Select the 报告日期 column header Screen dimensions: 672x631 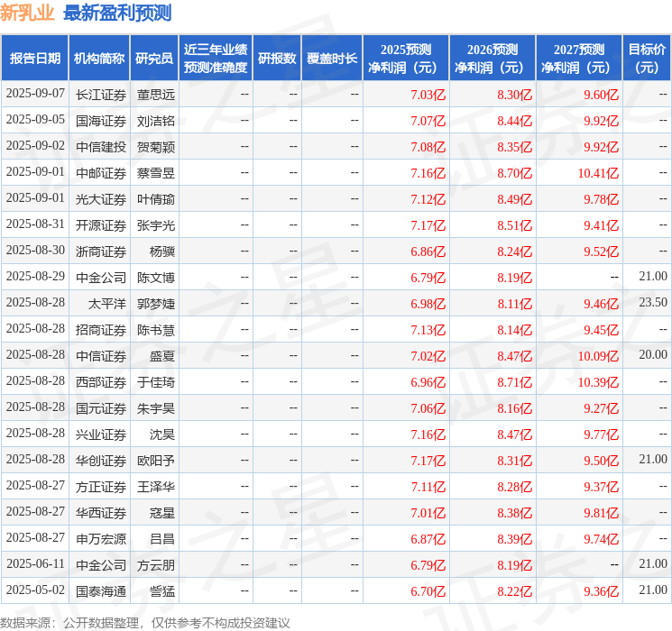[34, 59]
